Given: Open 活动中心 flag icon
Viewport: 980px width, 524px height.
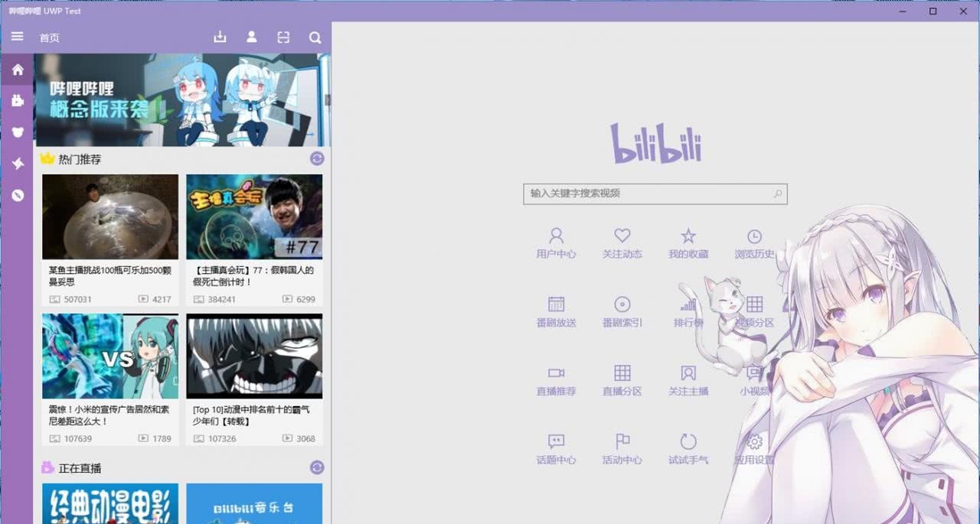Looking at the screenshot, I should click(622, 449).
